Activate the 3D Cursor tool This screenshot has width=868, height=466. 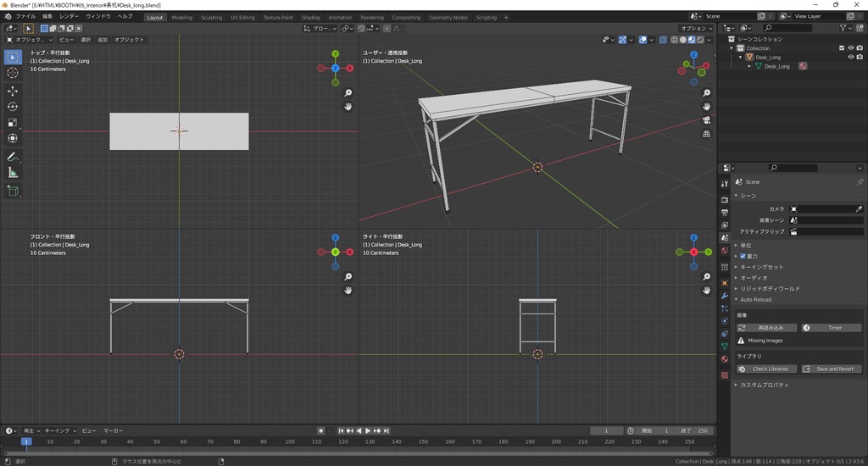point(13,73)
